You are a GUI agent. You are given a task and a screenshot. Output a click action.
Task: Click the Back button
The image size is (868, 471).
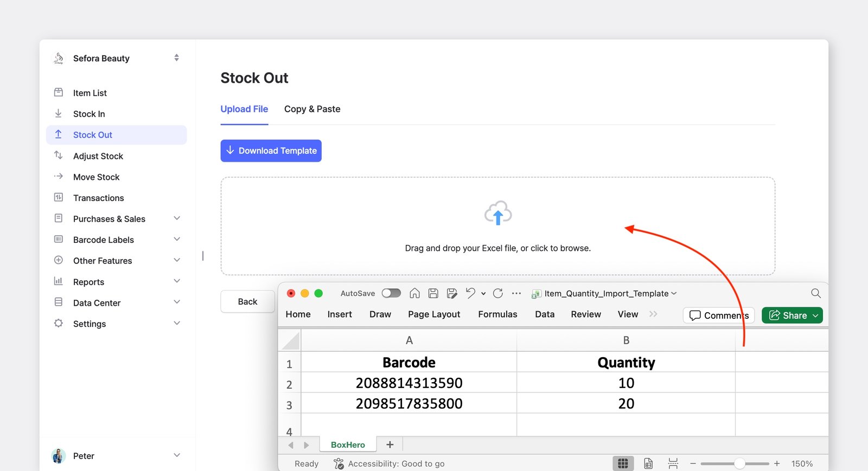pyautogui.click(x=247, y=302)
